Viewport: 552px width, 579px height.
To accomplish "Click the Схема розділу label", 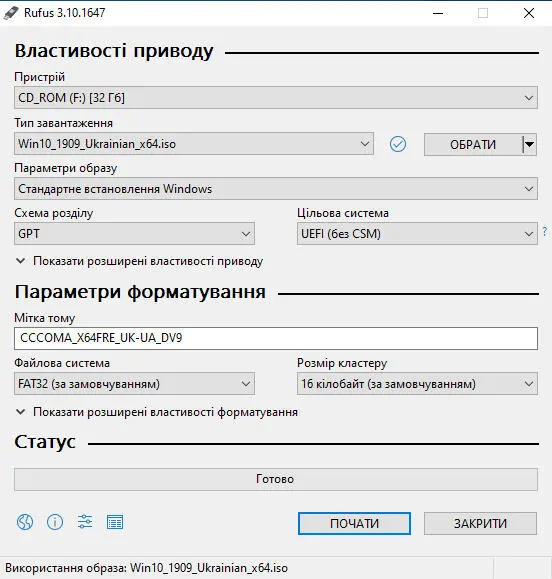I will pyautogui.click(x=54, y=213).
